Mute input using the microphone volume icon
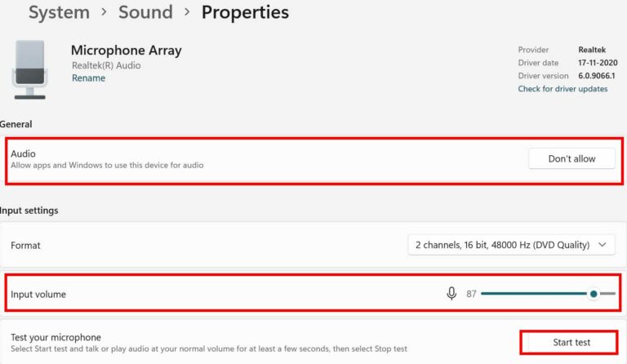Screen dimensions: 627x364 (x=451, y=294)
